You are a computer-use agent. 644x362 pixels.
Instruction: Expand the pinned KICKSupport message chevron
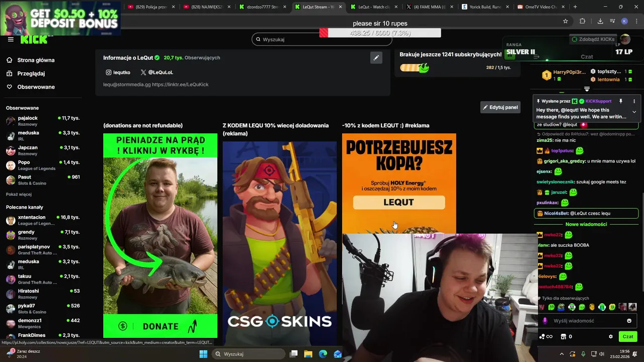(634, 112)
